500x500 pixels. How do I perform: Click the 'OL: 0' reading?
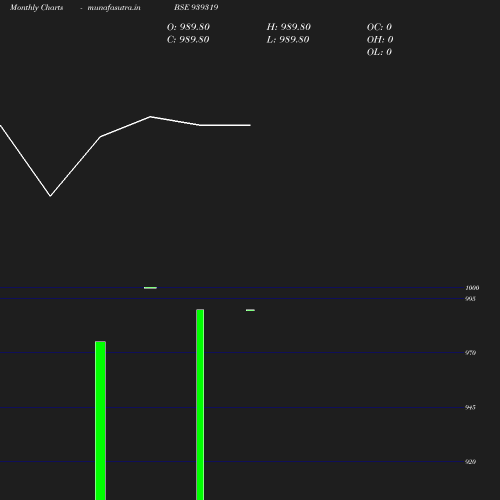tap(379, 52)
